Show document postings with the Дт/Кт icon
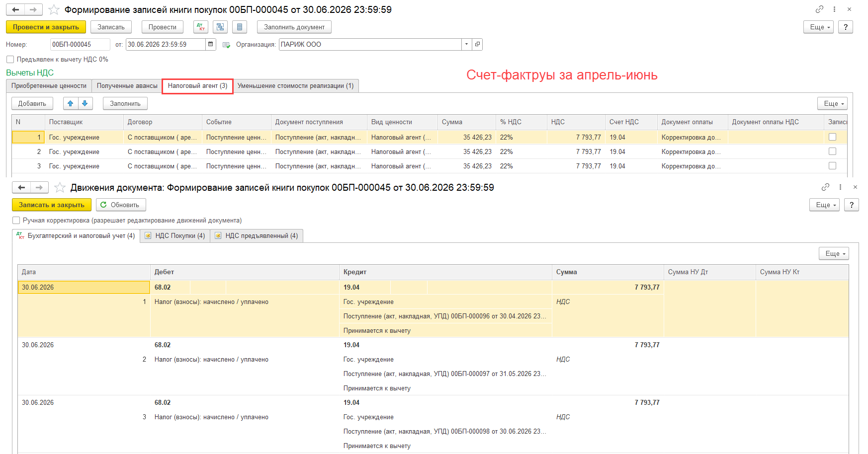The width and height of the screenshot is (868, 454). click(201, 27)
